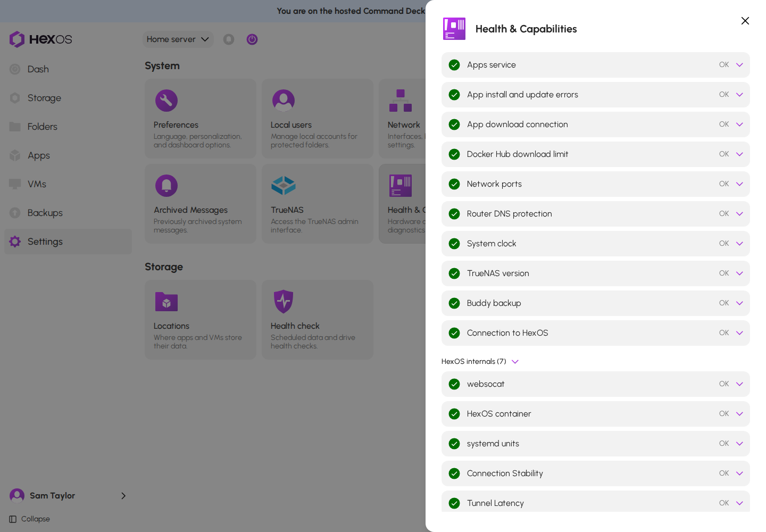Click the Connection to HexOS row label
Viewport: 766px width, 532px height.
(x=507, y=333)
